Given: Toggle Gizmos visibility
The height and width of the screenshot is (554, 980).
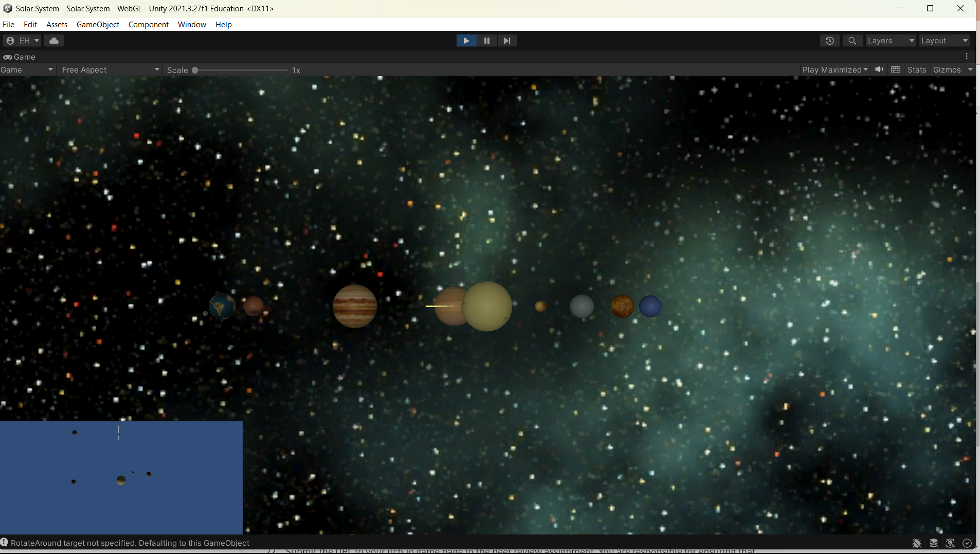Looking at the screenshot, I should coord(948,69).
